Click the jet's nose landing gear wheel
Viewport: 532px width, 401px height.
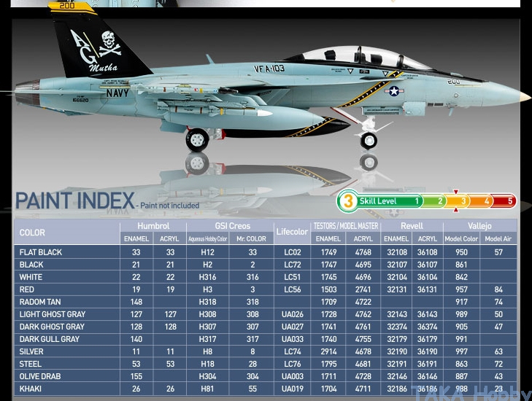pos(369,141)
